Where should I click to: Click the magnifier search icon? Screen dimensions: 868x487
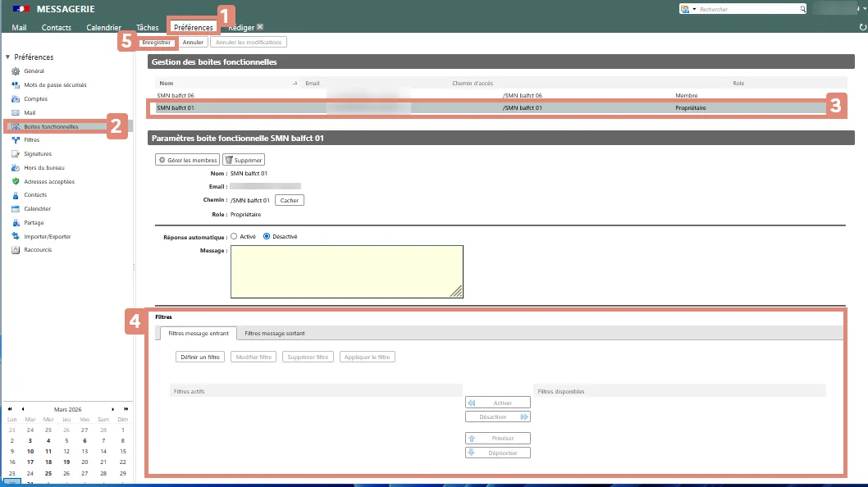802,9
